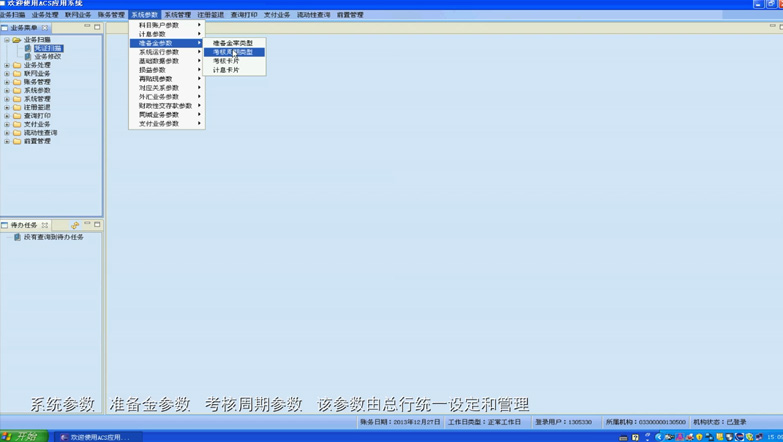Expand the 系统参数 tree node

point(7,91)
